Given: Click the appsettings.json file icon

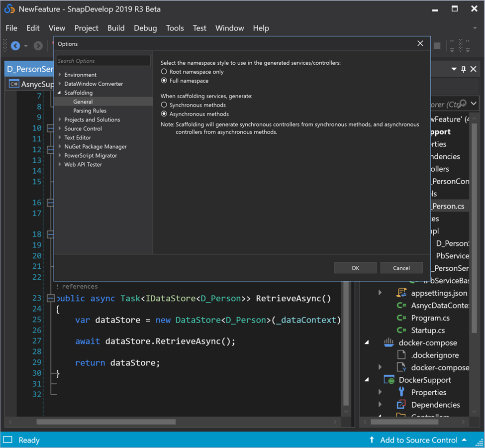Looking at the screenshot, I should click(401, 293).
